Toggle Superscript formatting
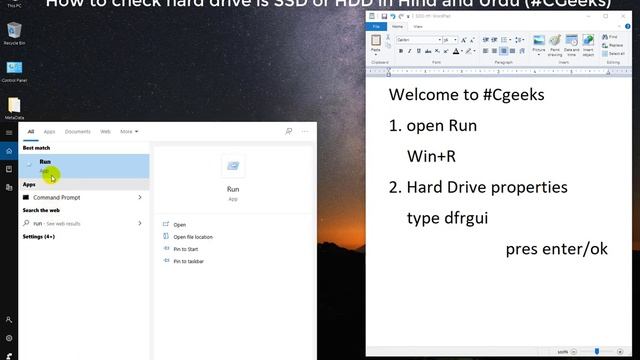This screenshot has width=640, height=360. 446,51
